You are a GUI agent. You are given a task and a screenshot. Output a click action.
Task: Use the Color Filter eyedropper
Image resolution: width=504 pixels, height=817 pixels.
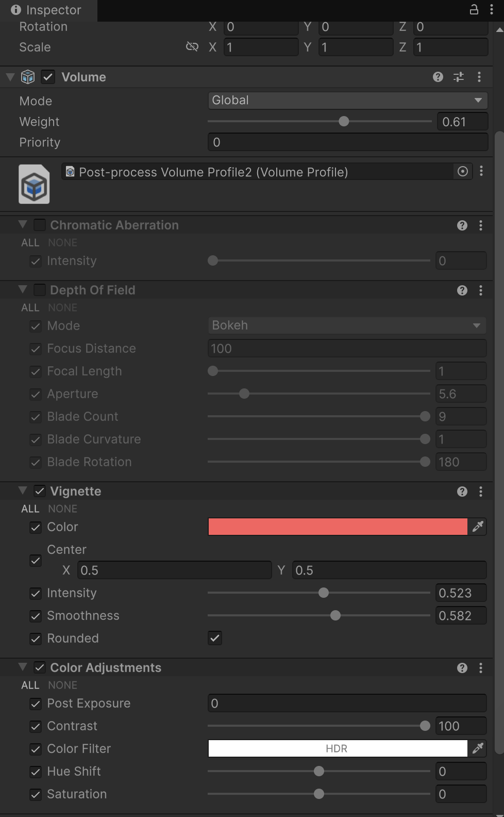click(478, 748)
